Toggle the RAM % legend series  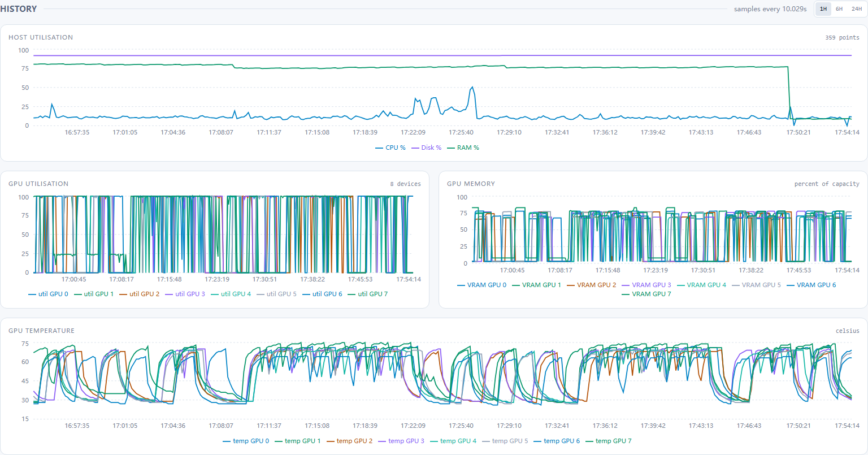coord(463,148)
